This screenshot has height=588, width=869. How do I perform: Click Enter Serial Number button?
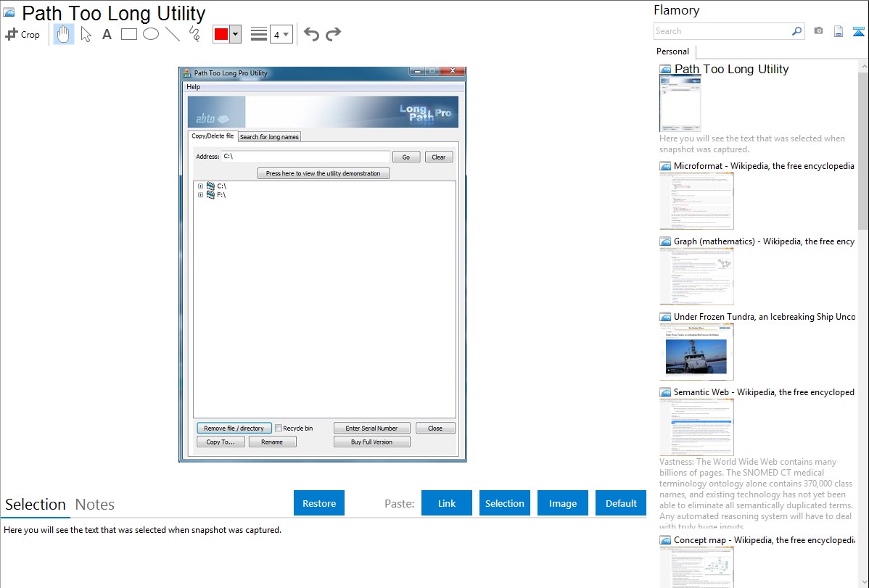tap(371, 428)
